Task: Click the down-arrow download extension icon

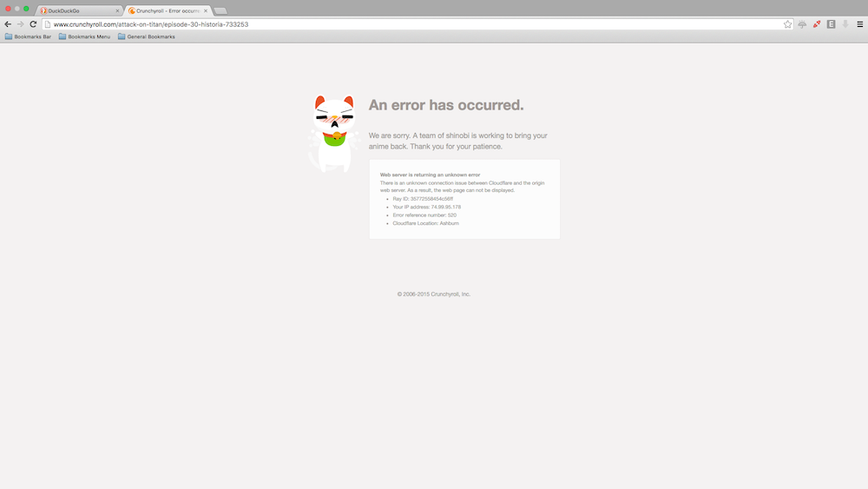Action: point(845,24)
